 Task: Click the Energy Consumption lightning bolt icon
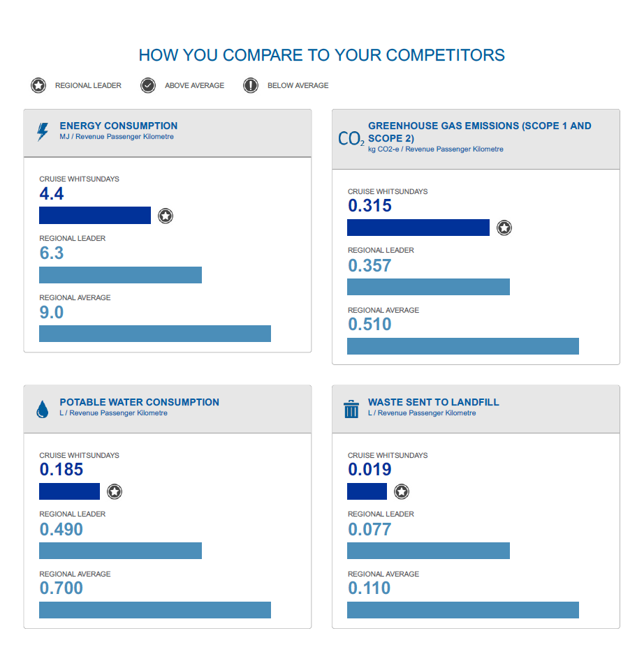43,131
